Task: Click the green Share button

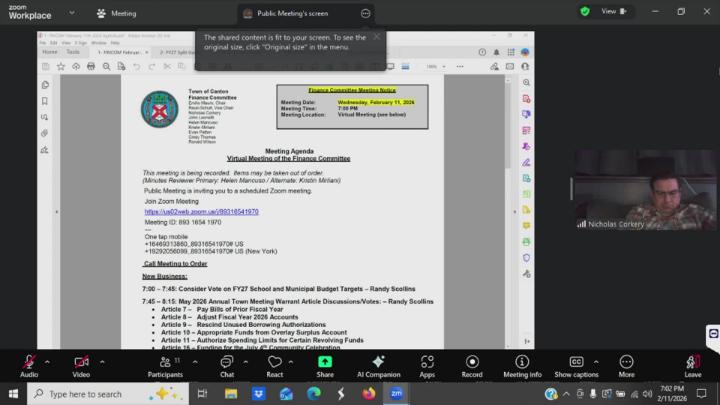Action: pos(325,362)
